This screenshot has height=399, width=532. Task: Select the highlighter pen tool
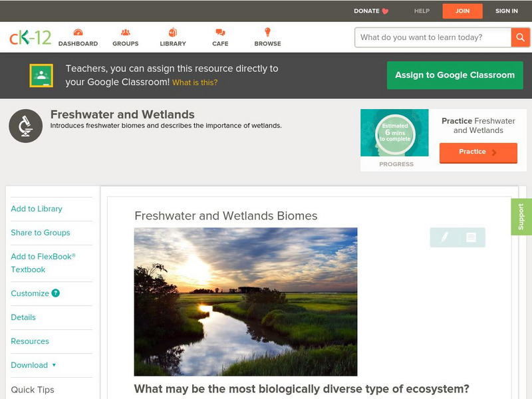tap(444, 237)
